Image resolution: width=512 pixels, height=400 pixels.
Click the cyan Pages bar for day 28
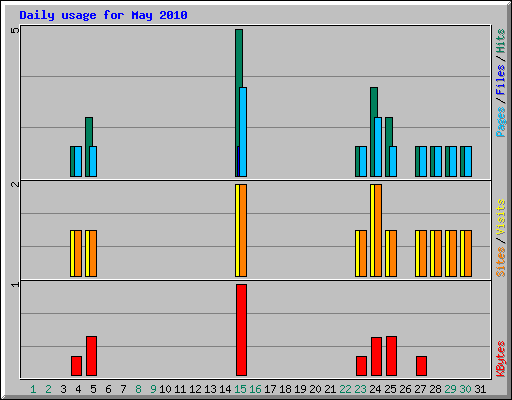(x=438, y=161)
